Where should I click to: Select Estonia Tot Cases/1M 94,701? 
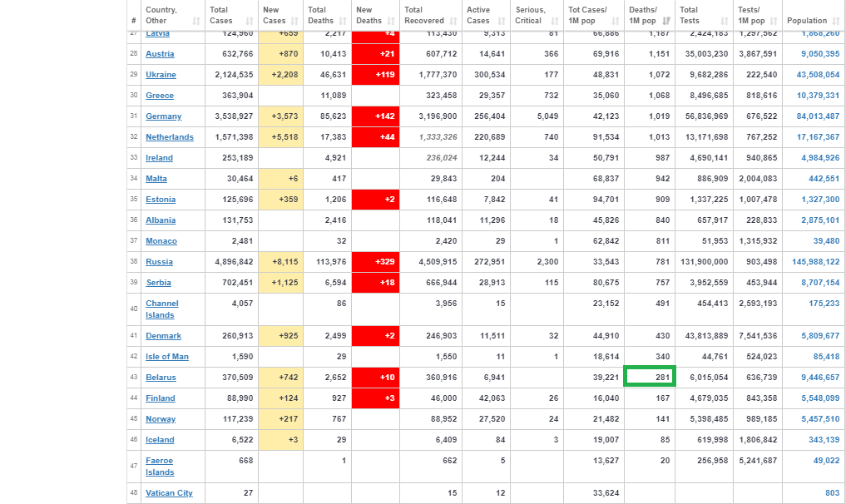coord(606,199)
